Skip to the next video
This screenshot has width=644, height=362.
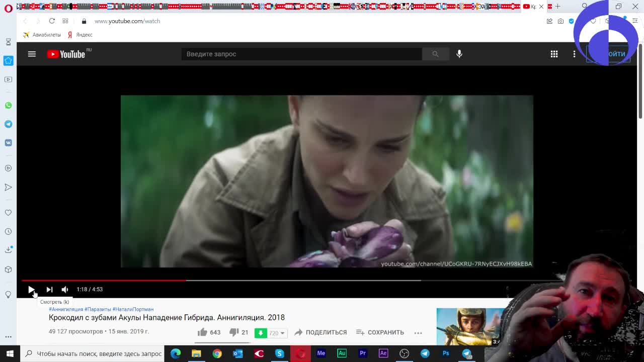(x=49, y=289)
